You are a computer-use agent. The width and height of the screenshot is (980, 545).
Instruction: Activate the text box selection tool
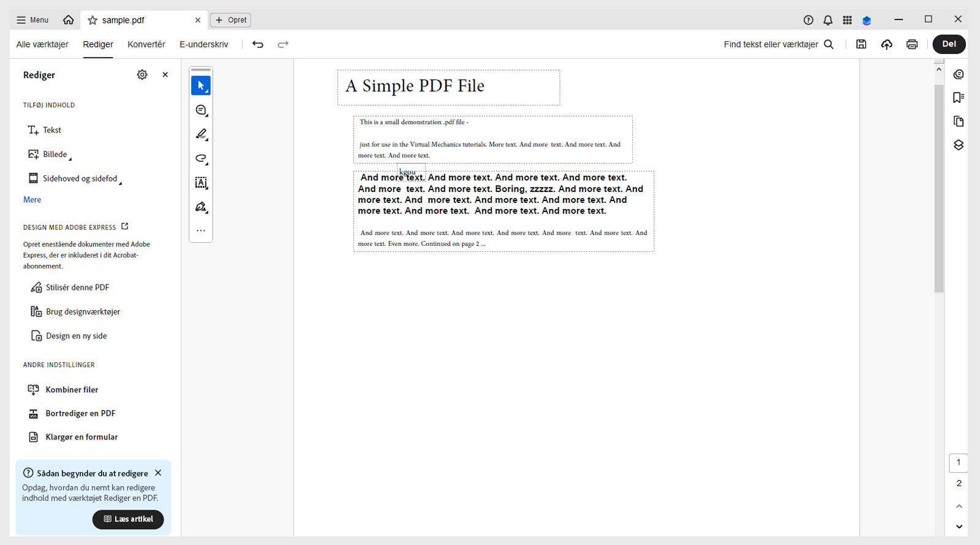(x=201, y=183)
